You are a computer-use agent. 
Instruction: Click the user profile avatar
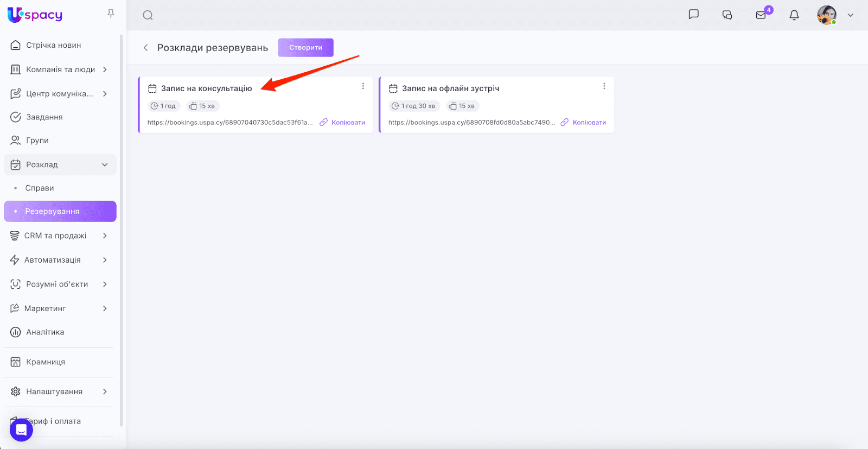[x=827, y=15]
